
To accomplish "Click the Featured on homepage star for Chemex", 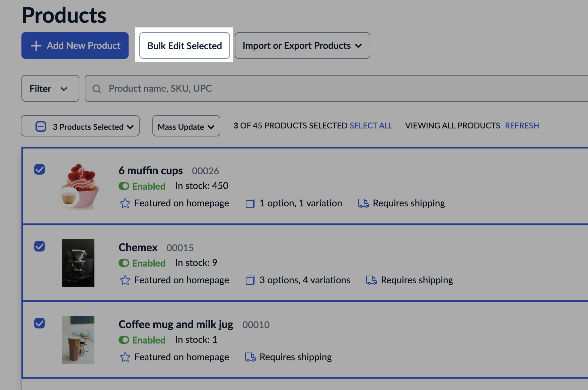I will tap(125, 280).
